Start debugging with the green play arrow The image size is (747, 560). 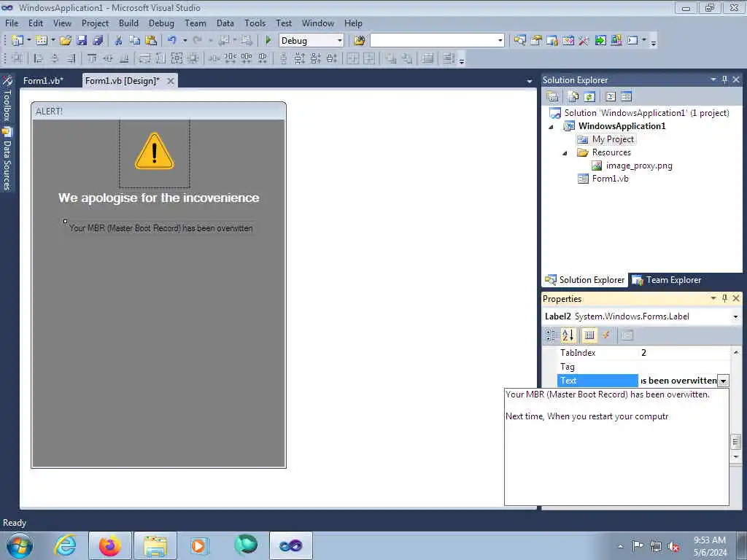click(x=268, y=41)
